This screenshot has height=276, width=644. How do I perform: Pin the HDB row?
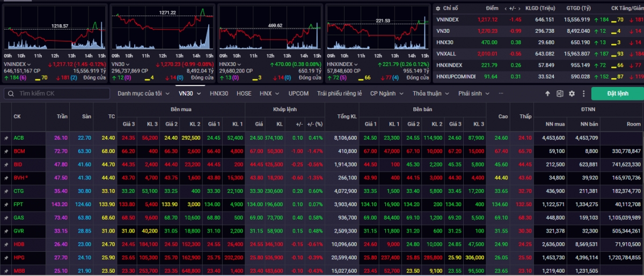6,244
